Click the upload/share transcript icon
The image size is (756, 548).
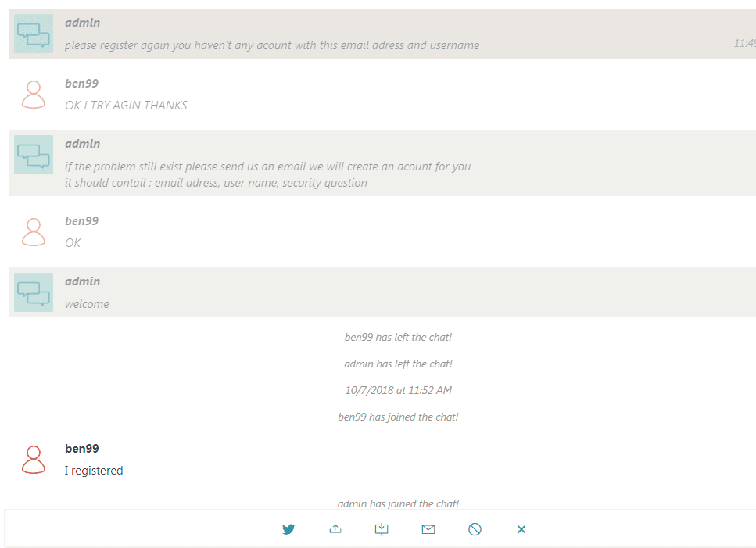(335, 529)
